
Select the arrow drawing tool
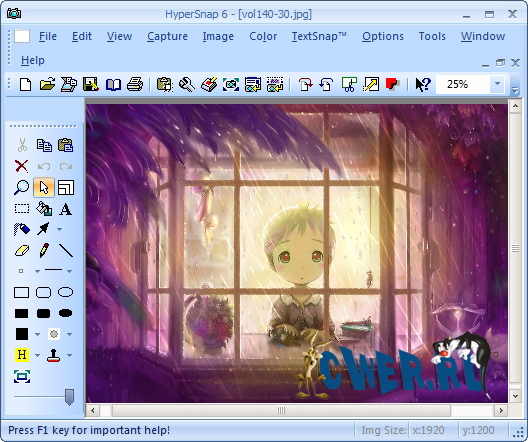click(43, 229)
